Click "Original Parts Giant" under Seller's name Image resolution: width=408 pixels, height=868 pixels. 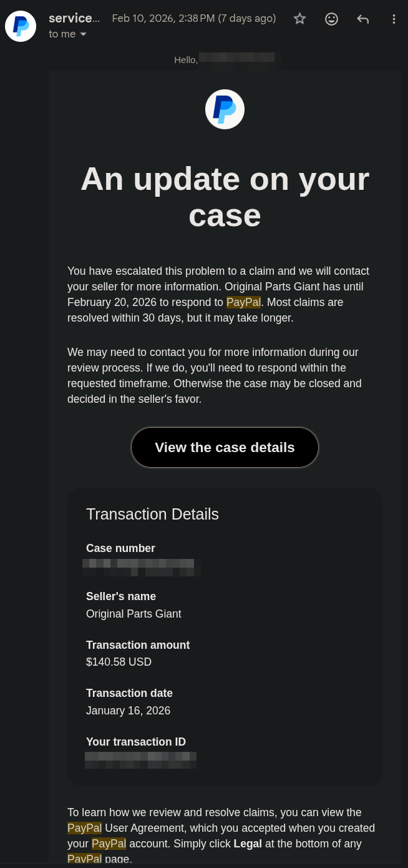point(134,614)
